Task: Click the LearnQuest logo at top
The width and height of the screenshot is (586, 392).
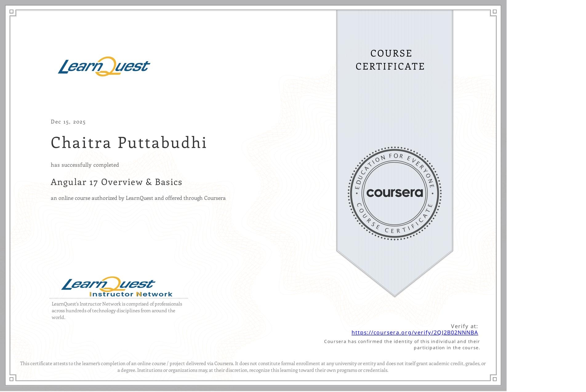Action: coord(104,66)
